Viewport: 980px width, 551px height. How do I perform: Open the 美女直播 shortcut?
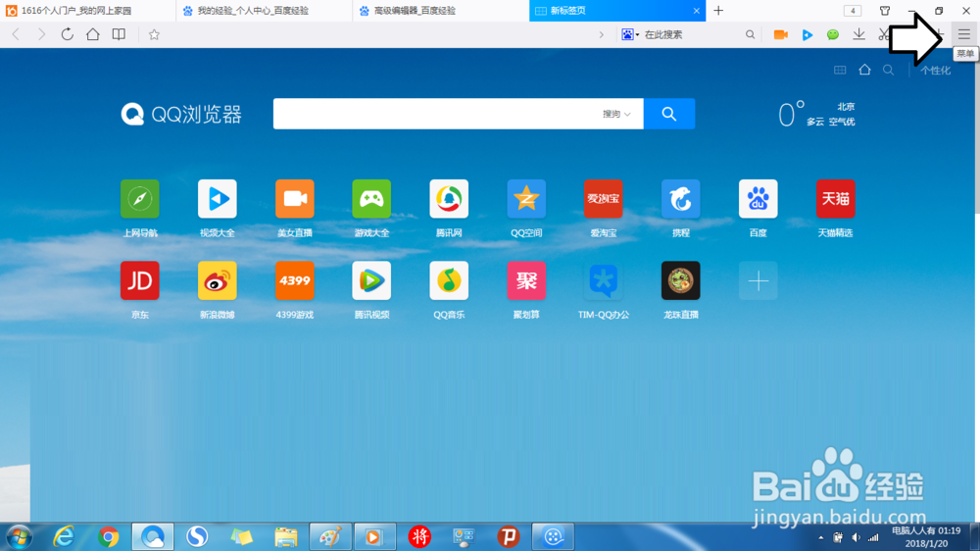click(294, 208)
